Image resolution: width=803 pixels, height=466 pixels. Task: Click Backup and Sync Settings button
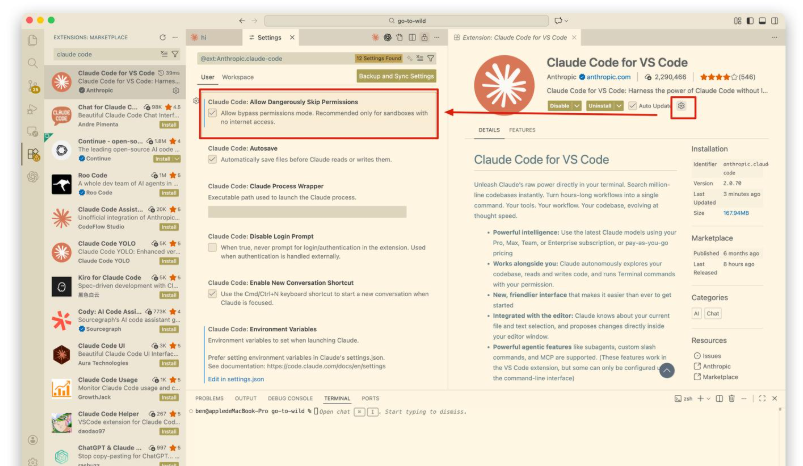396,76
